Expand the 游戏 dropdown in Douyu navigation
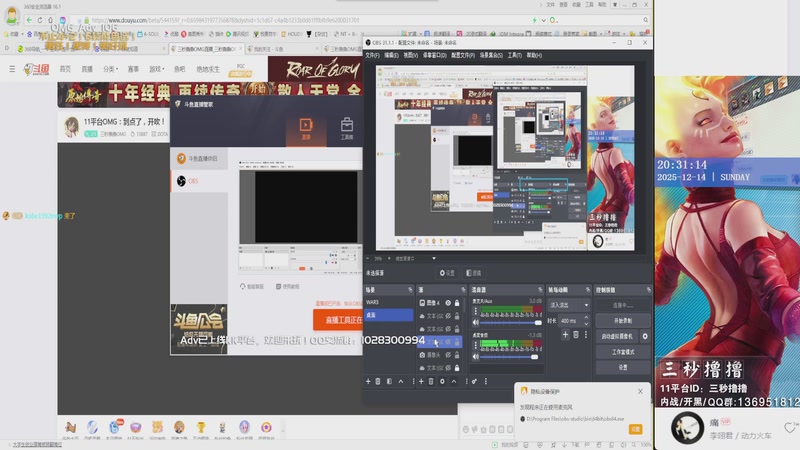Image resolution: width=800 pixels, height=450 pixels. (156, 69)
